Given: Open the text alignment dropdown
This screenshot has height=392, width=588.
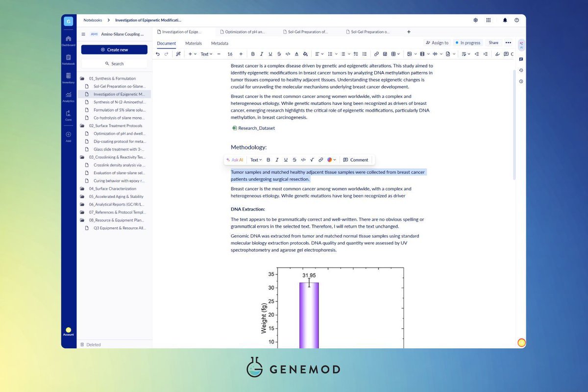Looking at the screenshot, I should [x=318, y=54].
